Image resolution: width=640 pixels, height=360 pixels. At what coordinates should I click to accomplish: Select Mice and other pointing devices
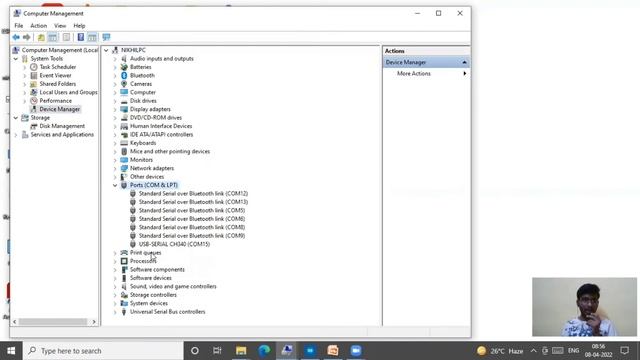tap(170, 151)
